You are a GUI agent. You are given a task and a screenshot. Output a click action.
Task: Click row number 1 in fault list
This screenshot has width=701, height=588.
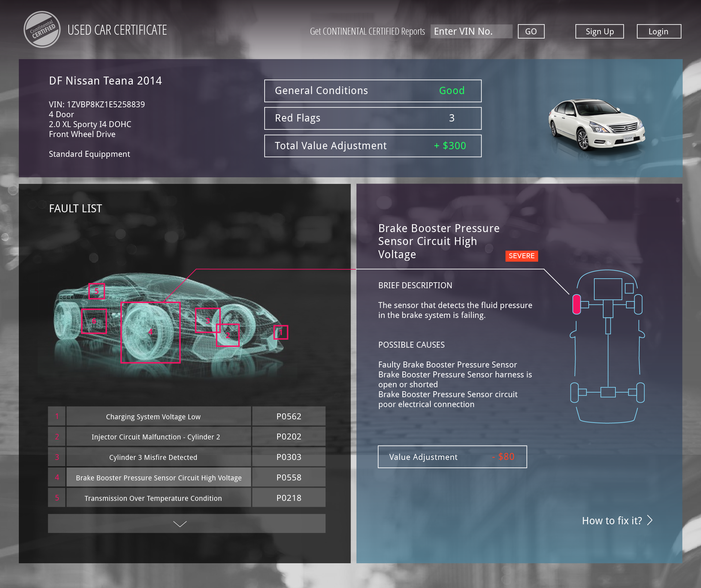point(57,416)
